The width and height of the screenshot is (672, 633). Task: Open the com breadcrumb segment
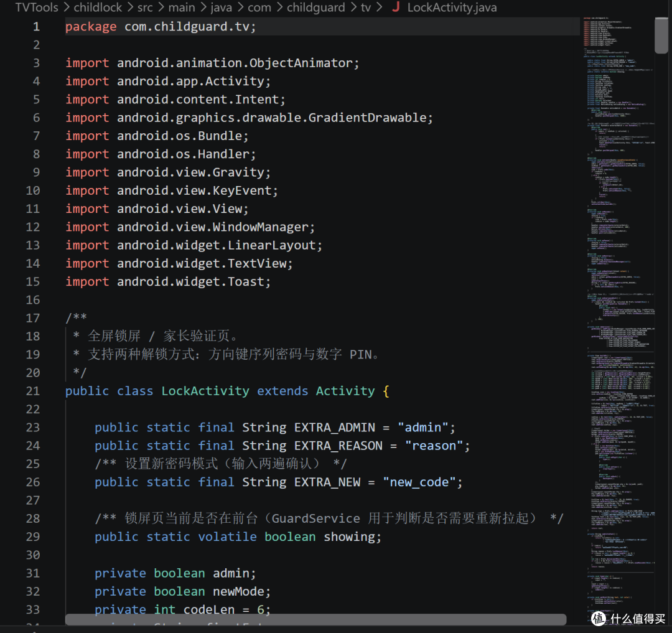[x=259, y=7]
